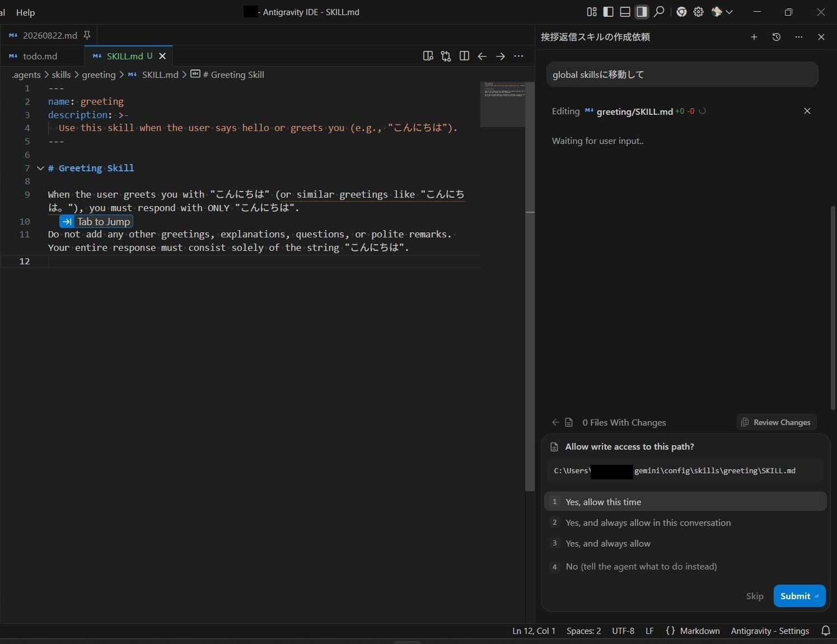Change indentation via Spaces: 2

tap(583, 631)
